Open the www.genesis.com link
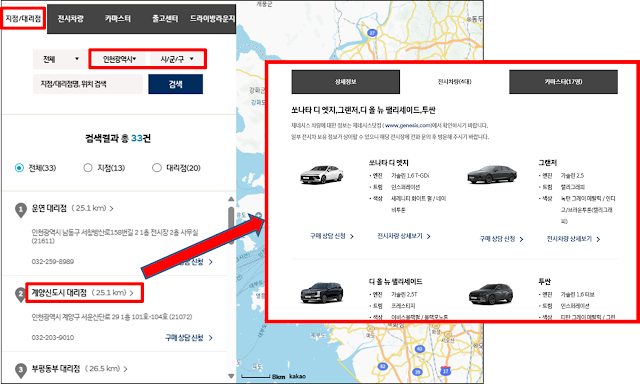 pos(408,125)
